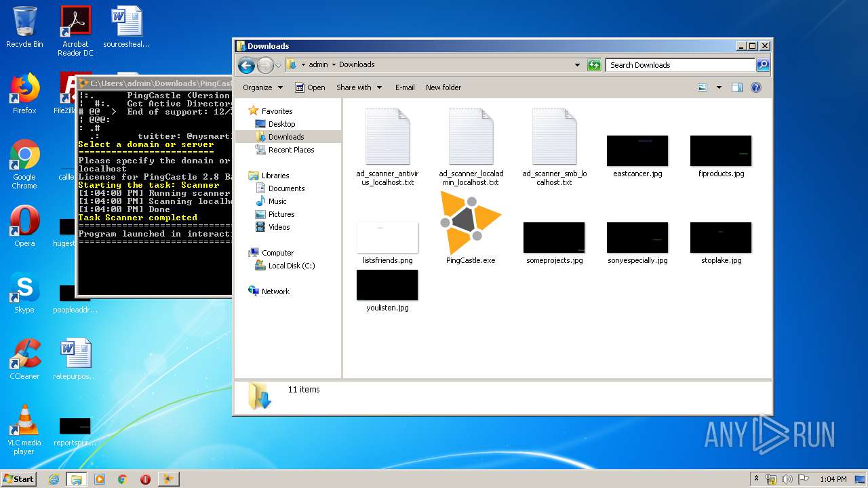Click admin in the address breadcrumb
The width and height of the screenshot is (868, 488).
tap(318, 65)
